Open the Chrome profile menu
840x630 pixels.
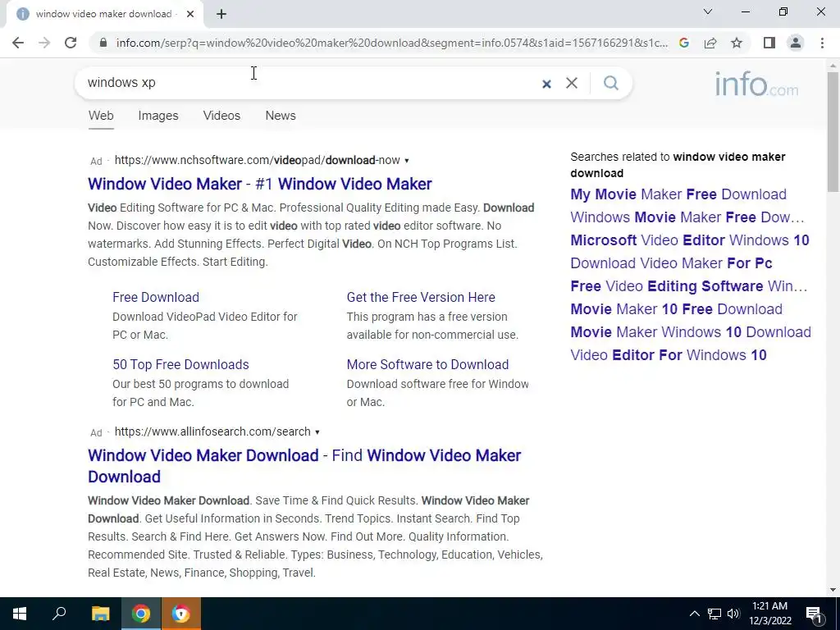click(x=796, y=43)
